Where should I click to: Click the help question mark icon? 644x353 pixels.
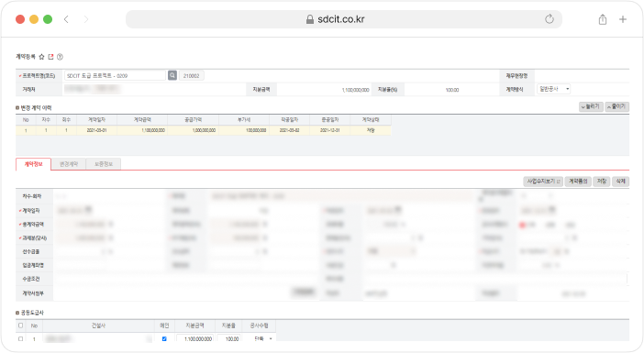point(60,57)
